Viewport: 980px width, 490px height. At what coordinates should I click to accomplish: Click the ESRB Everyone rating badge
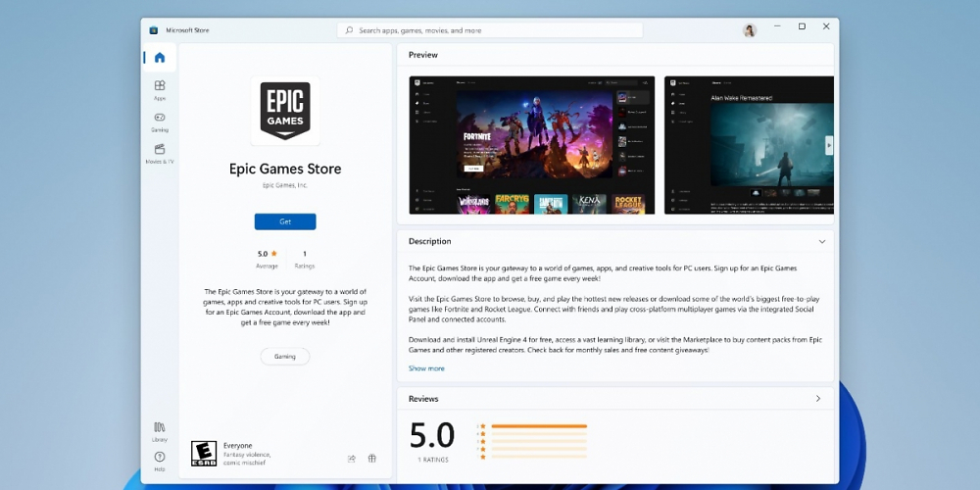point(204,453)
